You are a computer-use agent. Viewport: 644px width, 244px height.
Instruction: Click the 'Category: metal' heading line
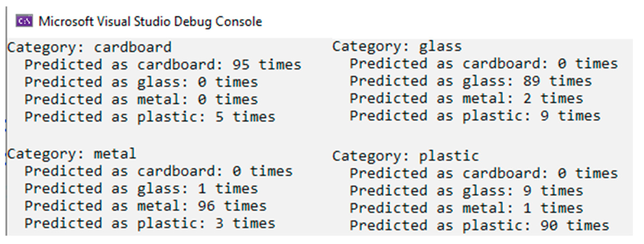coord(71,154)
